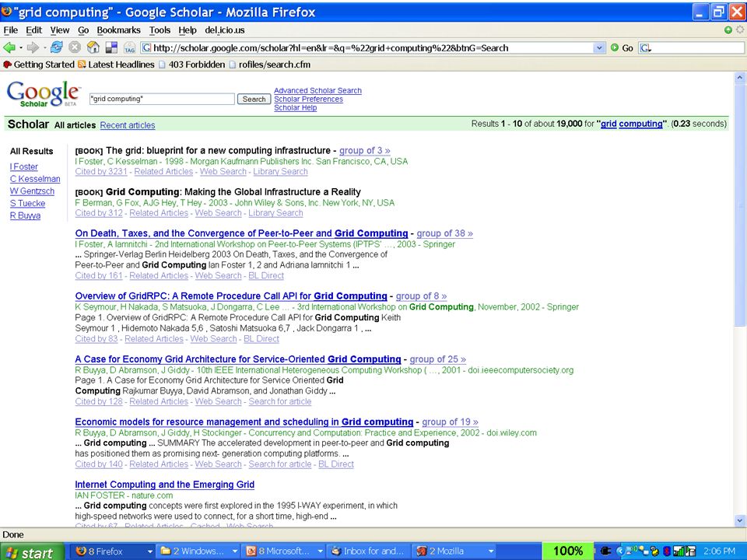This screenshot has height=560, width=747.
Task: Click 'Cited by 3231' link
Action: tap(101, 171)
